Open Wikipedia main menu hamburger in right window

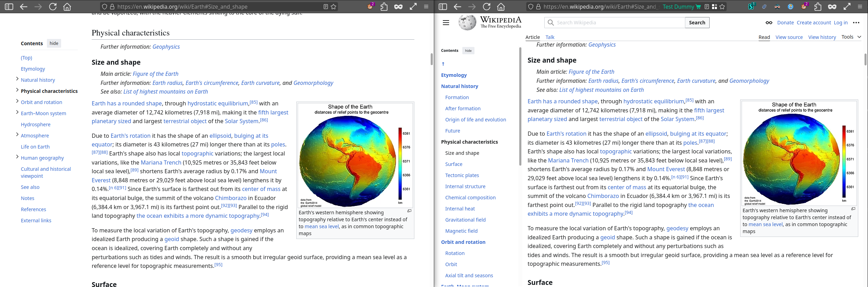pos(446,23)
